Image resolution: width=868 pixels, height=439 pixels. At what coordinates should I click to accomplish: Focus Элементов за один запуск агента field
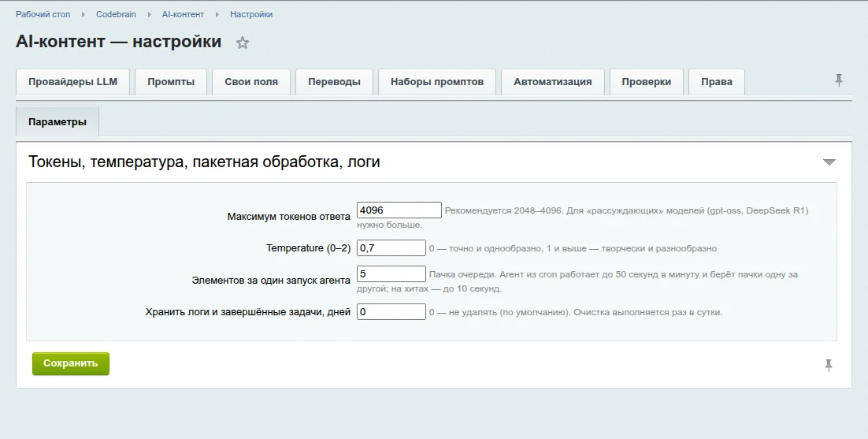[391, 274]
